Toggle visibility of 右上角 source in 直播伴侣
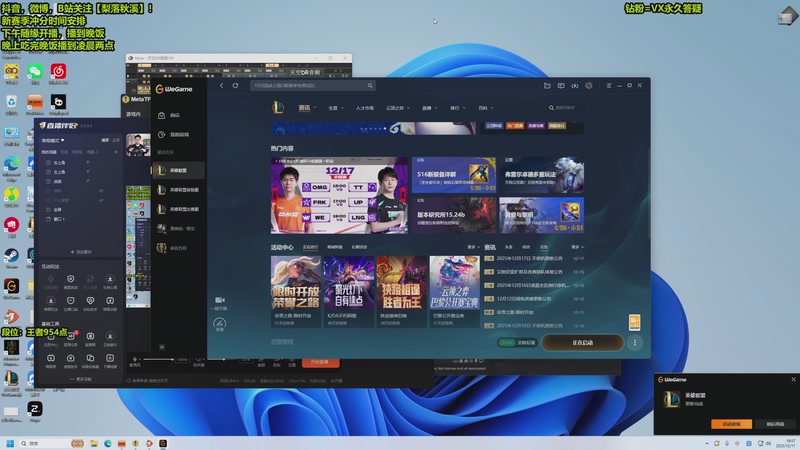 88,162
